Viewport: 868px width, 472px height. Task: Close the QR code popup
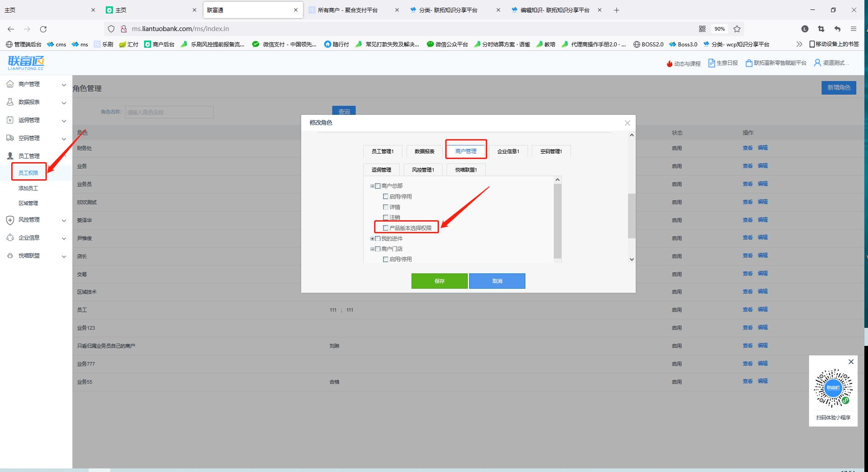pos(851,362)
